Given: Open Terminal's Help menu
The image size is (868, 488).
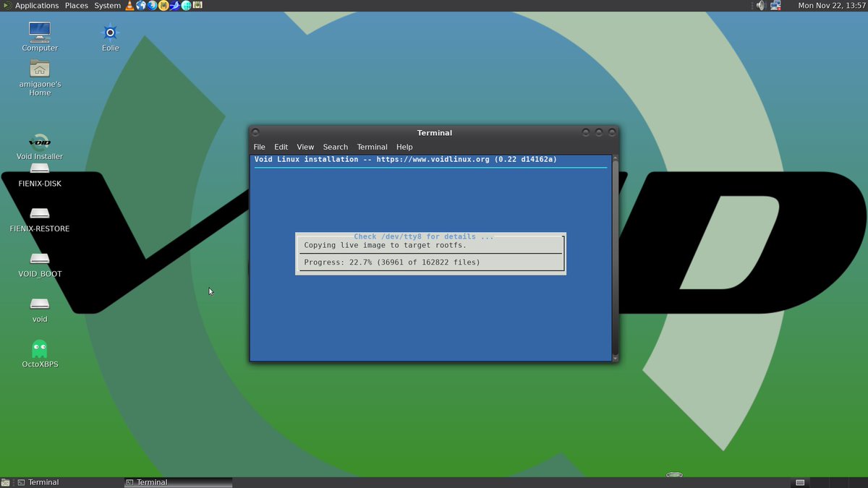Looking at the screenshot, I should (404, 147).
